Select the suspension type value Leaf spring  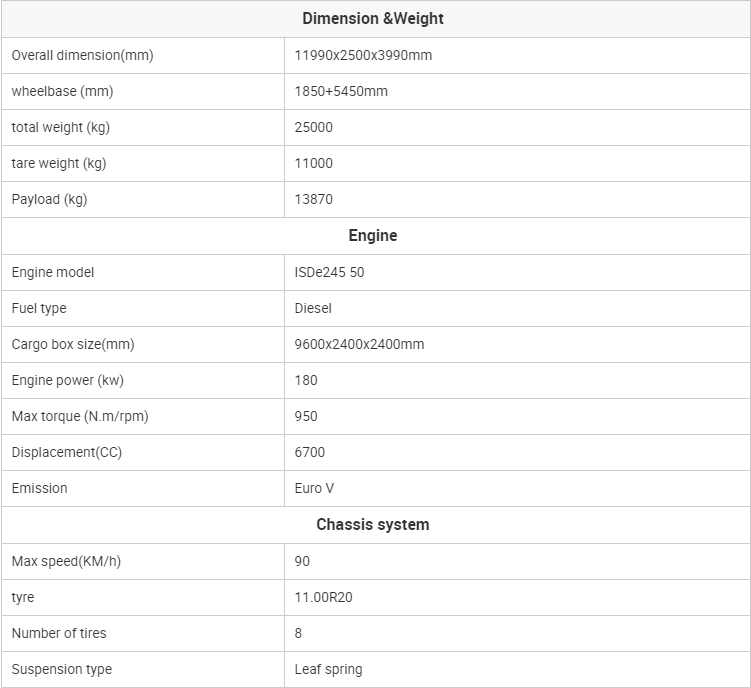329,669
